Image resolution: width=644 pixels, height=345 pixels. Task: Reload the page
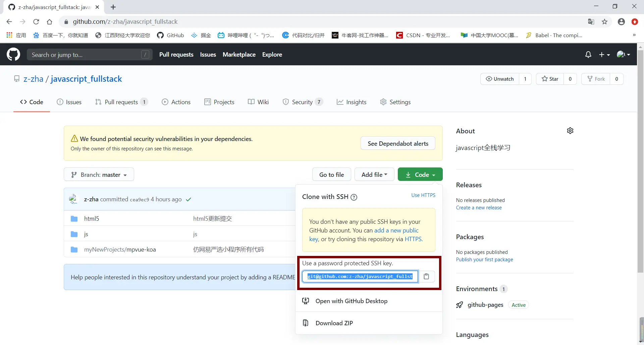coord(36,22)
